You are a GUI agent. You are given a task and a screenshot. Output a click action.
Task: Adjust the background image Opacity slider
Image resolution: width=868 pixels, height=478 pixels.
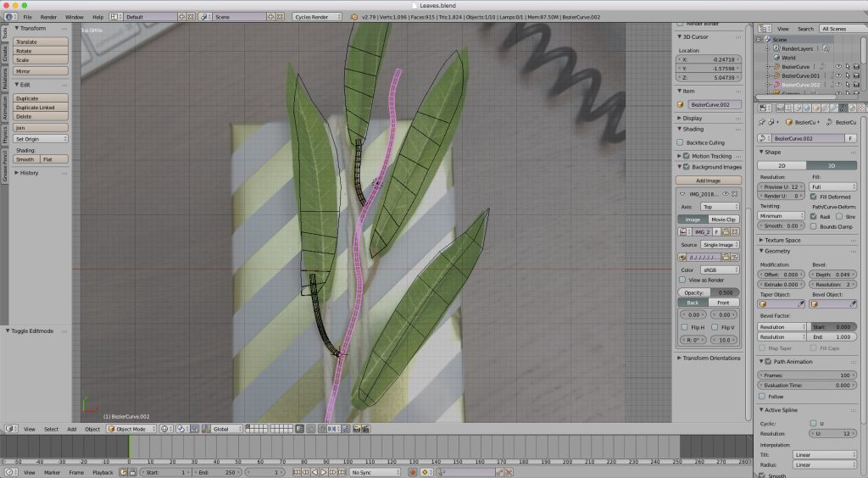click(x=709, y=292)
